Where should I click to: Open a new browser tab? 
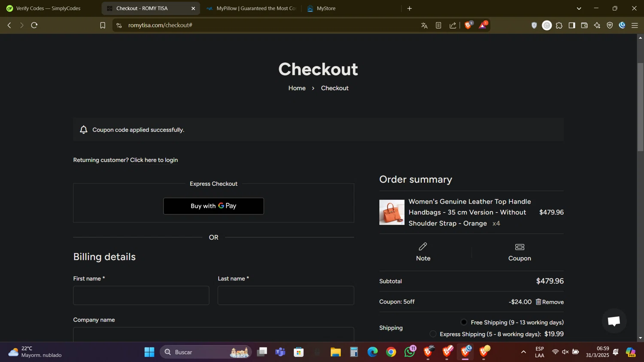[410, 9]
